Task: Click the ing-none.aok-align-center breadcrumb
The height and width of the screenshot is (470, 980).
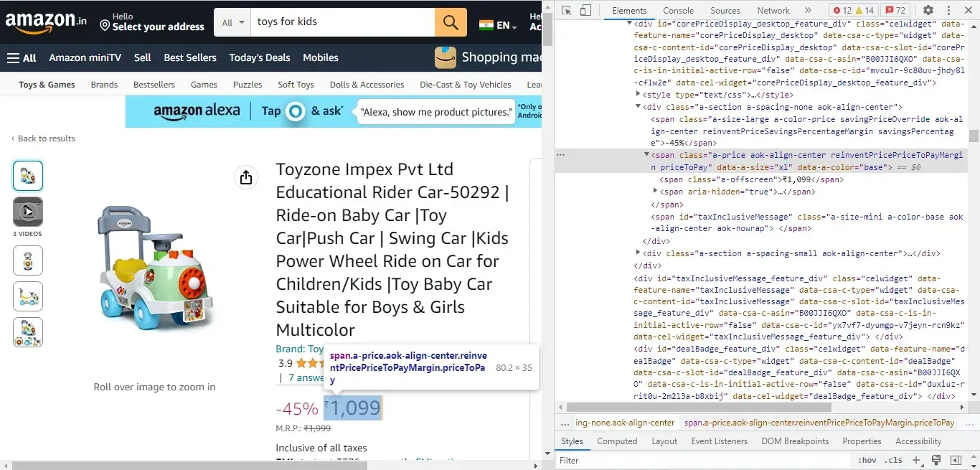Action: (x=625, y=423)
